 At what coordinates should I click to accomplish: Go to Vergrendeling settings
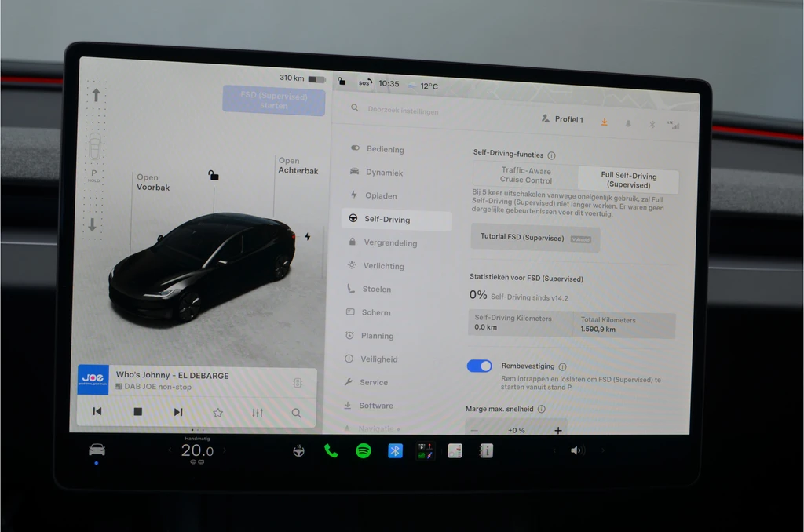pos(384,242)
